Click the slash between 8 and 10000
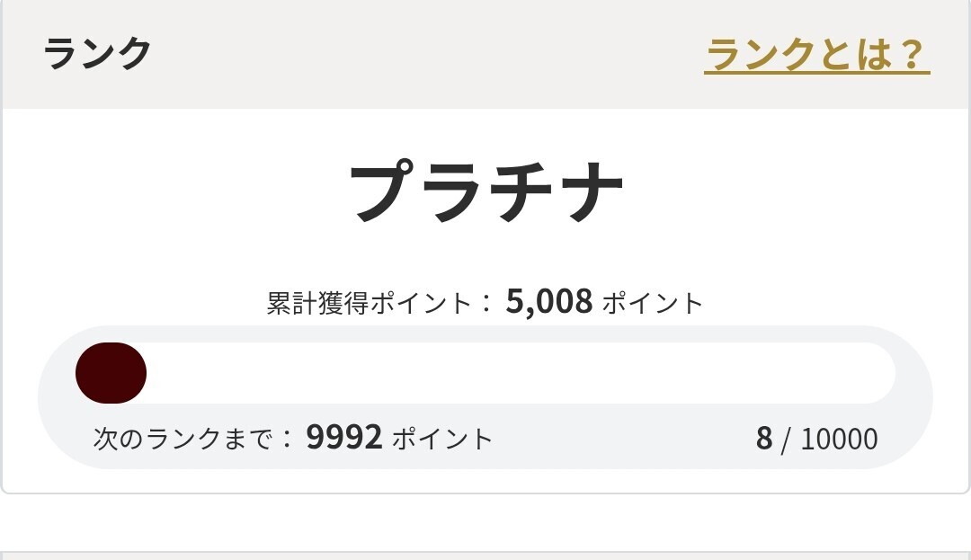This screenshot has height=560, width=971. 786,439
